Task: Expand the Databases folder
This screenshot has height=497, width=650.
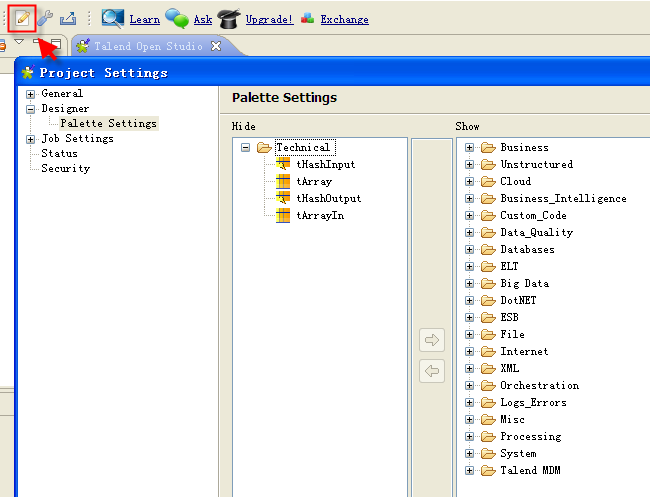Action: point(470,250)
